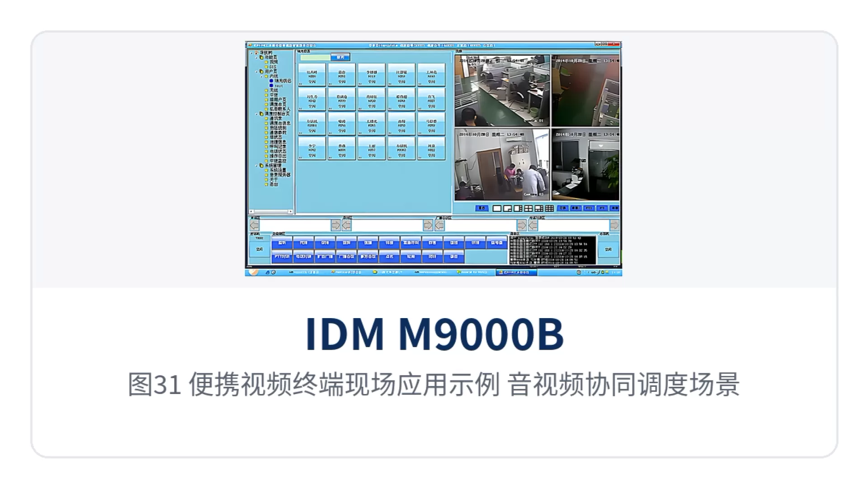Select bottom-left camera feed with doorway
The width and height of the screenshot is (868, 488).
coord(502,165)
